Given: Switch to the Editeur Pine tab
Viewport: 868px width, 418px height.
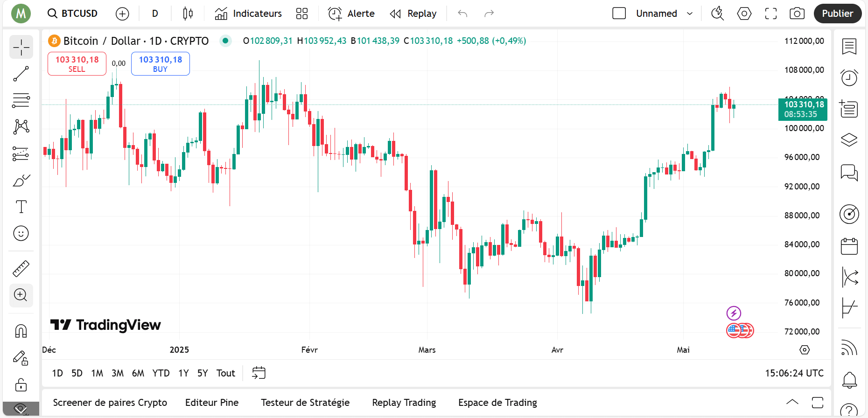Looking at the screenshot, I should 212,403.
